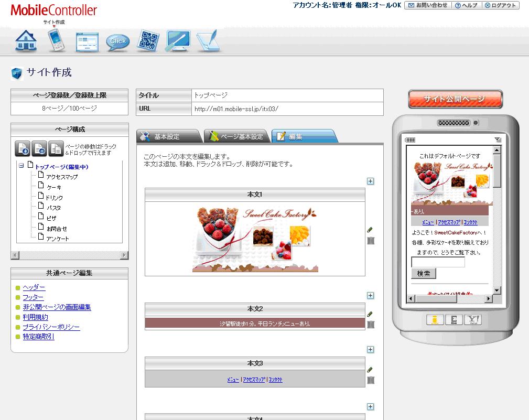Viewport: 529px width, 420px height.
Task: Click the copy page icon
Action: (56, 148)
